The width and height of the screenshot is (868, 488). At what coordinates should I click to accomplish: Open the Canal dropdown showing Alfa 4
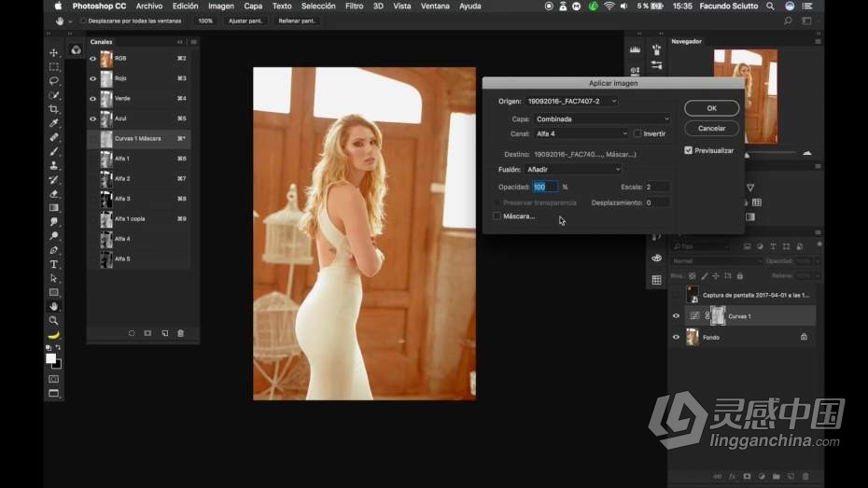pos(581,133)
